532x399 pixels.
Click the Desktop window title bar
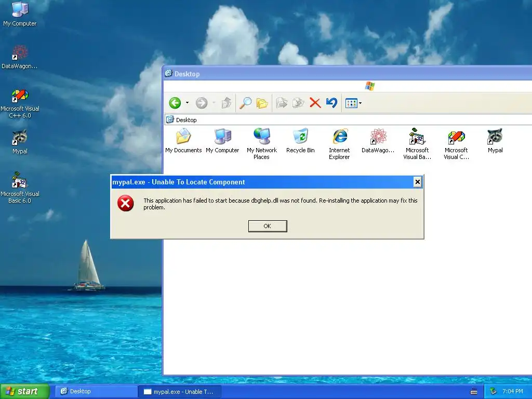point(348,74)
